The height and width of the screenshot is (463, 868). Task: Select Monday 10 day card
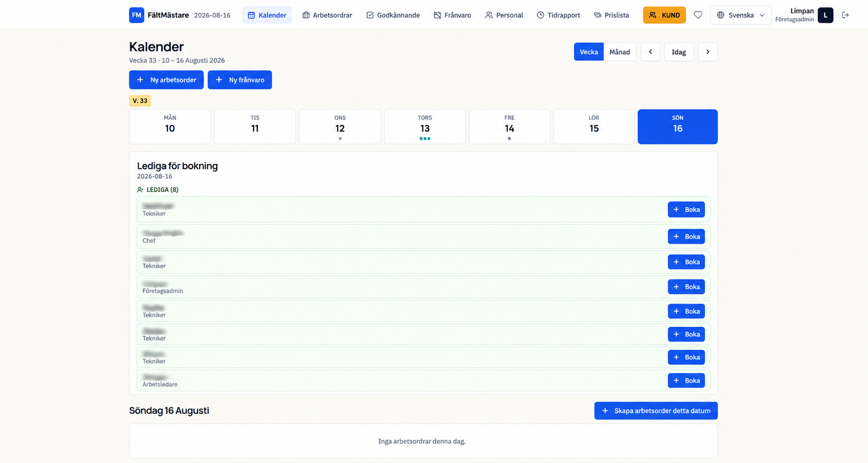click(170, 127)
